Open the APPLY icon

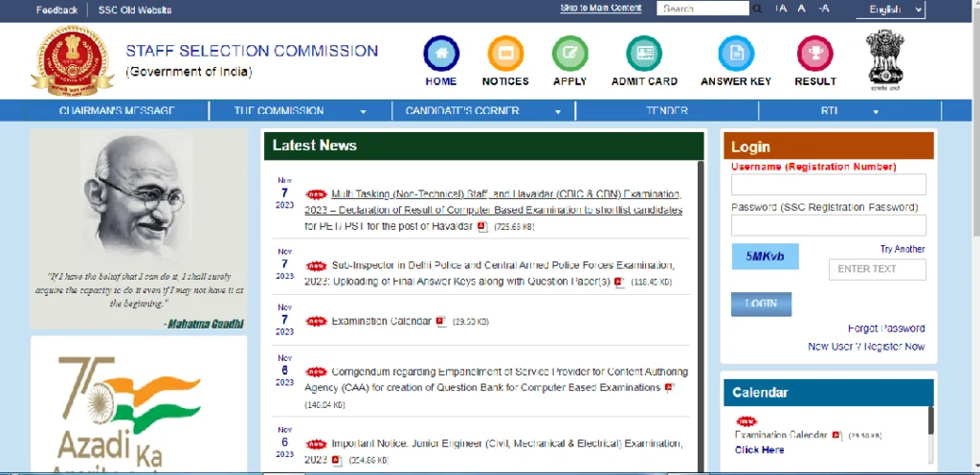pos(570,54)
